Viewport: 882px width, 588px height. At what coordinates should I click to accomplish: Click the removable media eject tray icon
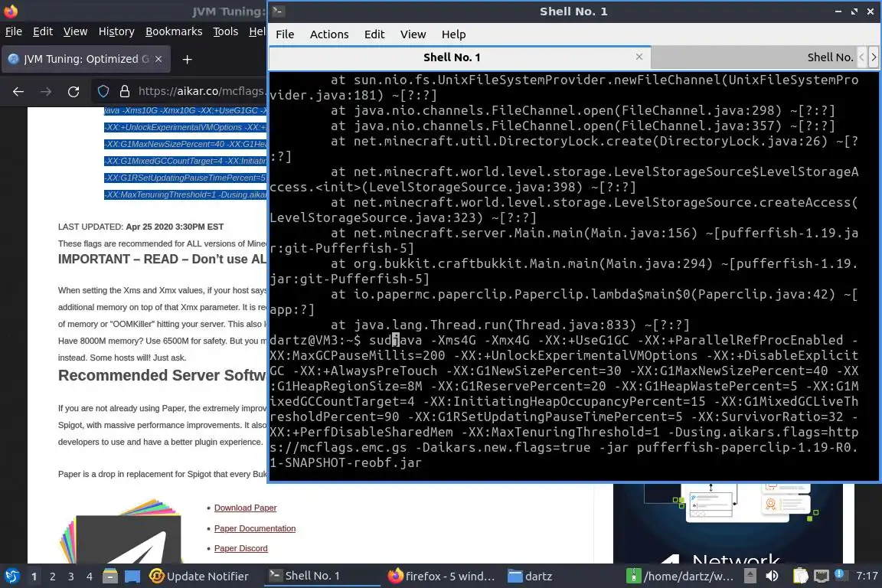tap(750, 576)
